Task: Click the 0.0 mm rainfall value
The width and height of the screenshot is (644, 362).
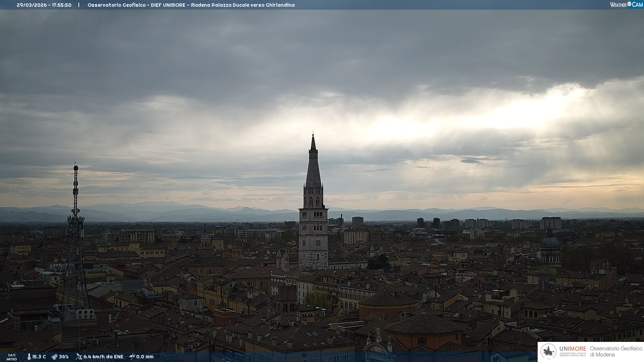Action: coord(145,357)
